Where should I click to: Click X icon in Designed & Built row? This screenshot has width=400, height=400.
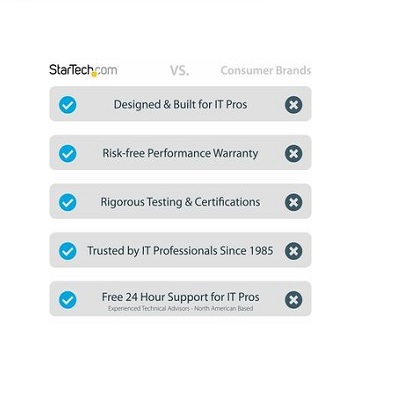point(294,105)
